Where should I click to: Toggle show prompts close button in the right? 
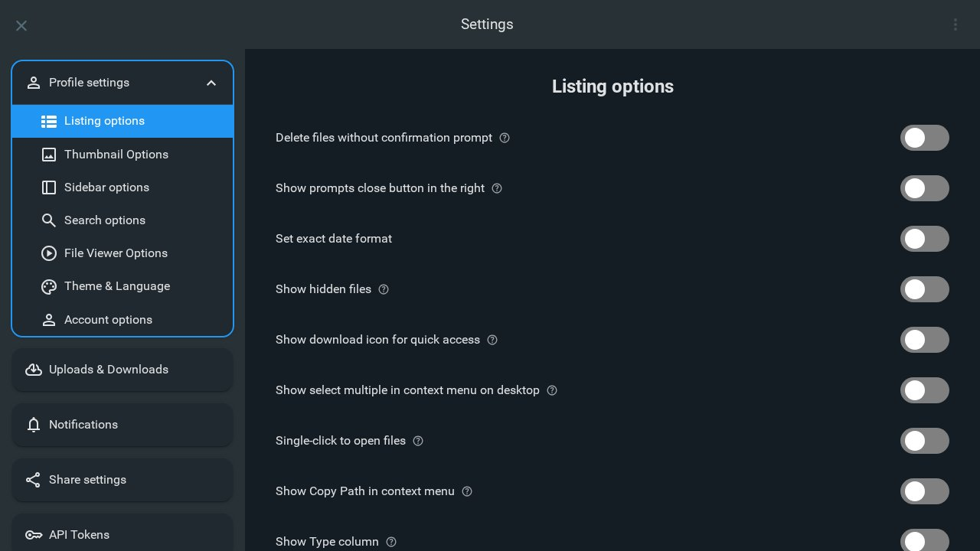925,188
